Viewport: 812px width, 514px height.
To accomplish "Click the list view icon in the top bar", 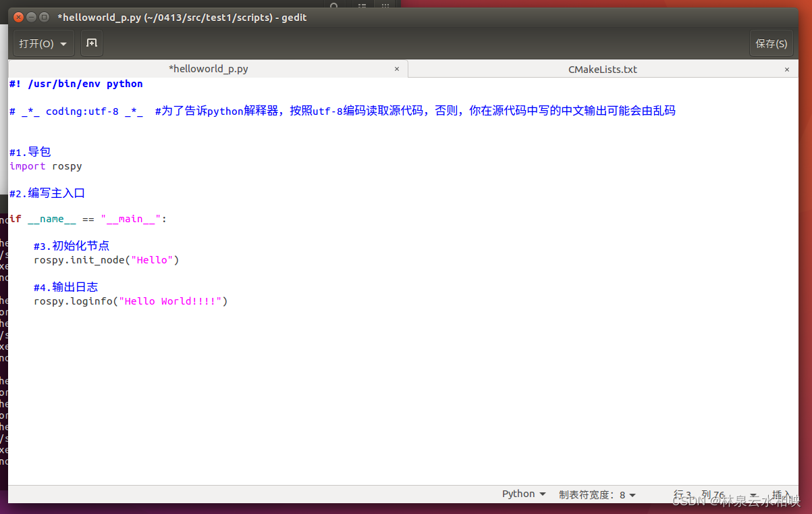I will click(360, 6).
